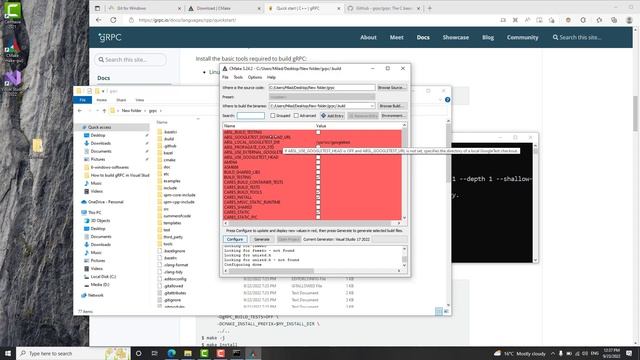640x360 pixels.
Task: Click gRPC logo in site header
Action: click(110, 38)
